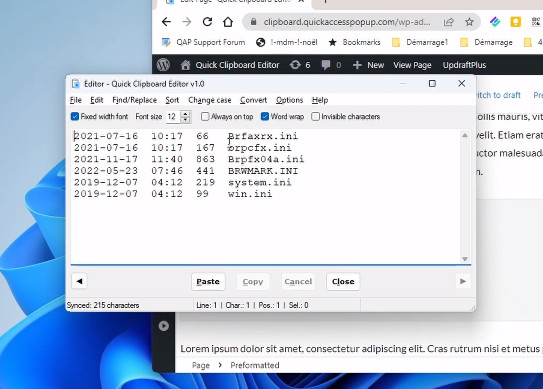This screenshot has width=543, height=389.
Task: Open the Démarrage1 bookmark folder
Action: point(420,42)
